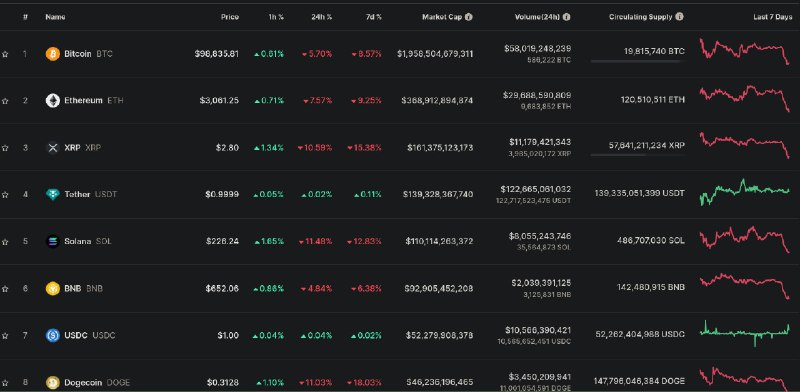Show the Circulating Supply info tooltip icon
This screenshot has width=800, height=392.
pos(679,17)
